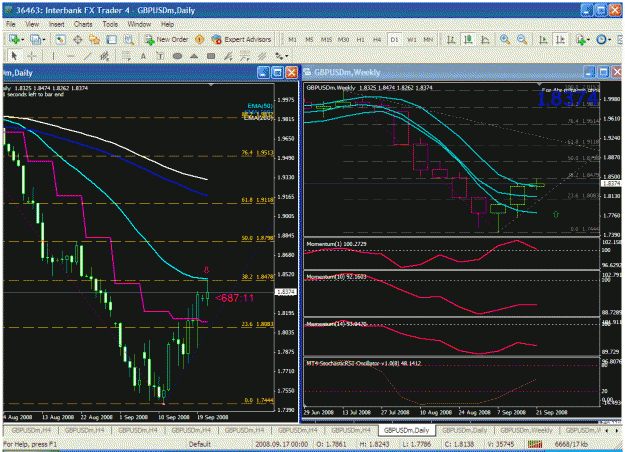This screenshot has height=452, width=625.
Task: Open the File menu
Action: click(x=11, y=24)
